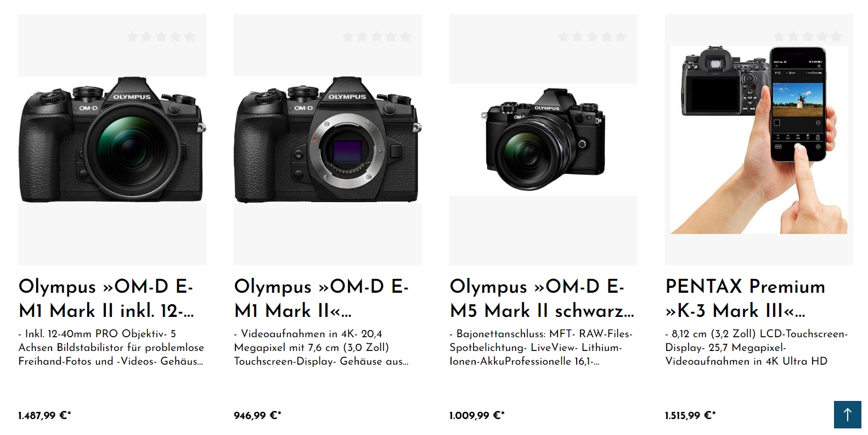Open the Olympus E-M1 Mark II body-only image
The height and width of the screenshot is (435, 868).
[x=328, y=140]
